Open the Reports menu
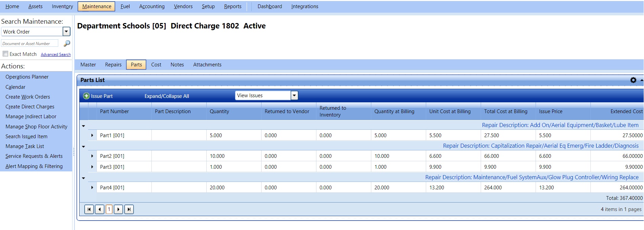 pyautogui.click(x=233, y=6)
